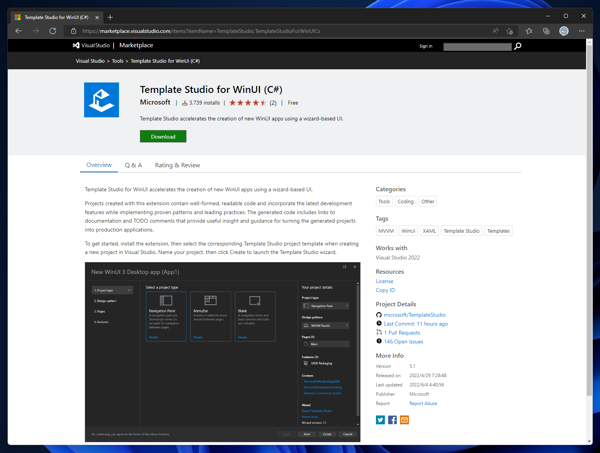Screen dimensions: 600x453
Task: Open the 146 Open Issues link
Action: tap(403, 342)
